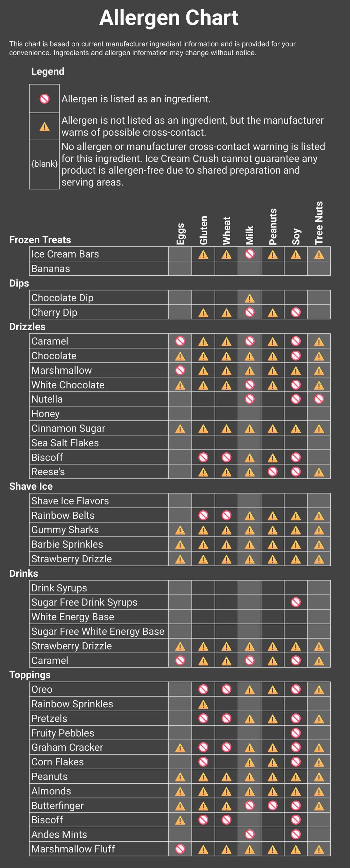350x868 pixels.
Task: Click Andes Mints Milk prohibited icon
Action: (250, 834)
